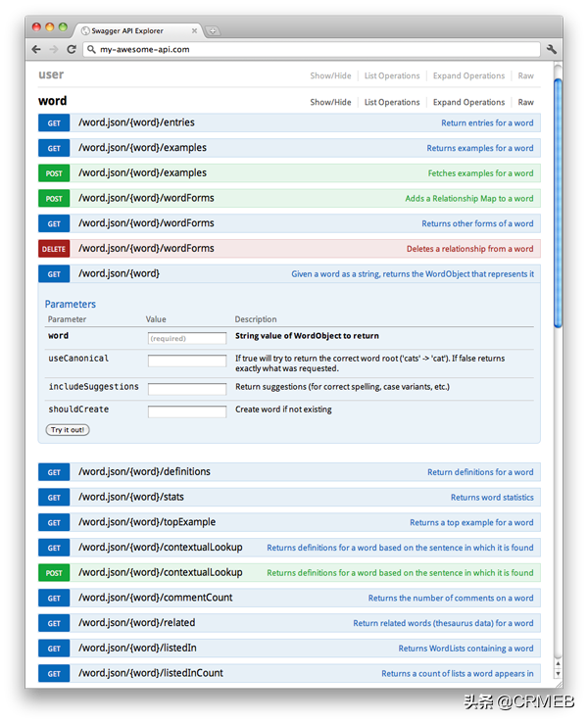Click List Operations for user

[392, 75]
